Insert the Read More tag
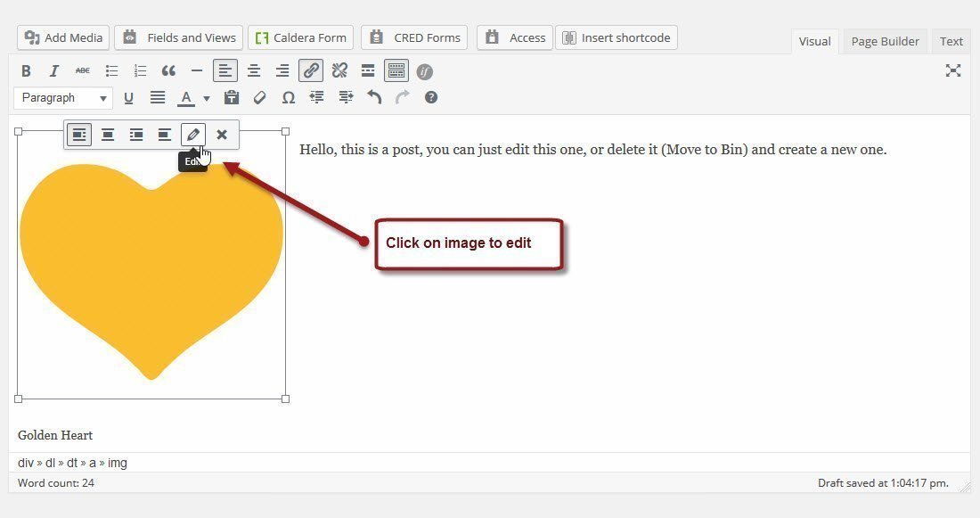 tap(368, 71)
